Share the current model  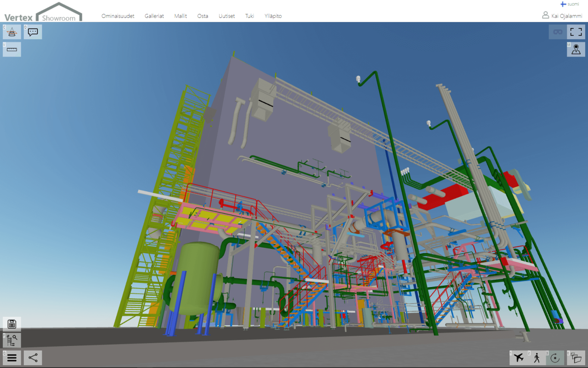pyautogui.click(x=33, y=357)
